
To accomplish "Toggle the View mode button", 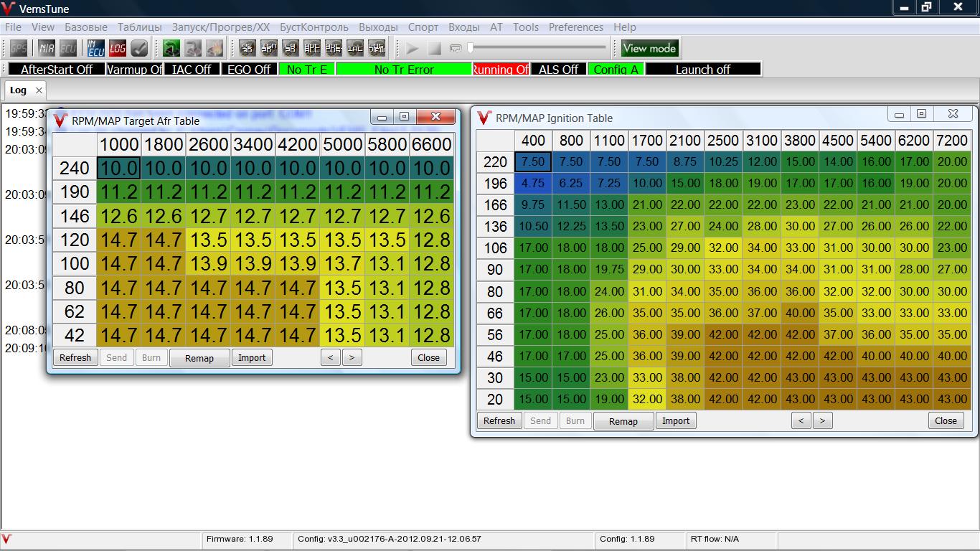I will coord(649,49).
